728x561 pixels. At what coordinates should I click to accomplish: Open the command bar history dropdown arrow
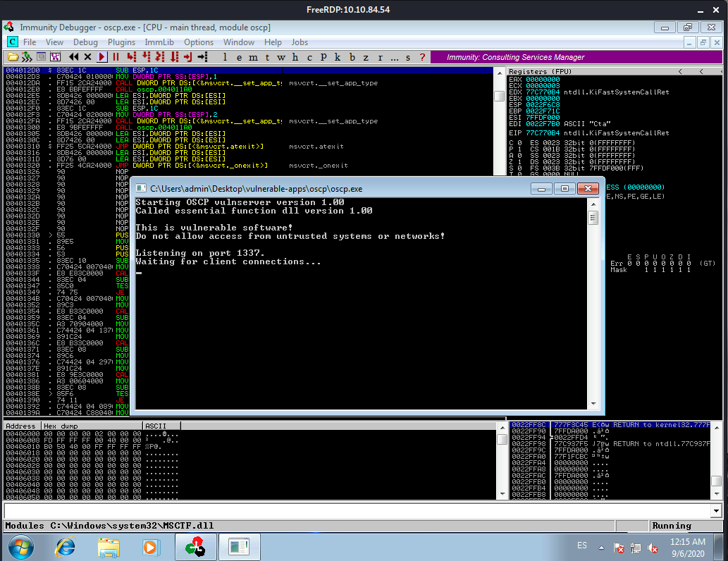click(717, 511)
